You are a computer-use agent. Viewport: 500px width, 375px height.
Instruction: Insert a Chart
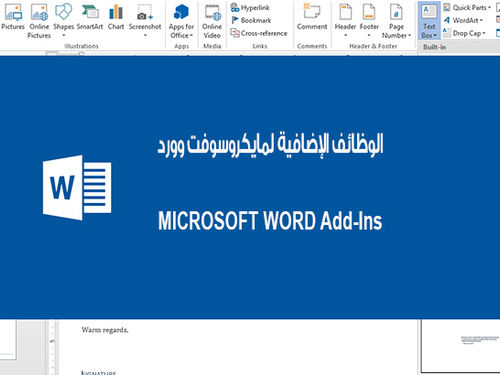point(116,17)
